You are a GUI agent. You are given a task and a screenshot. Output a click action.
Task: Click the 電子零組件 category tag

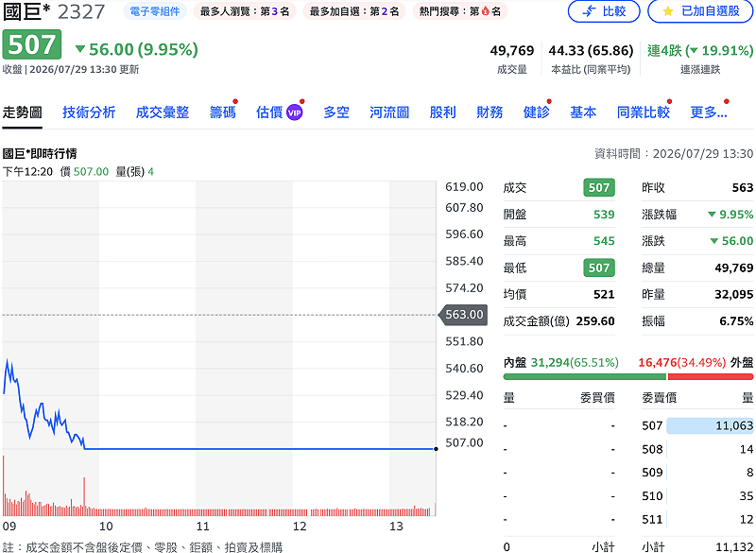point(155,11)
